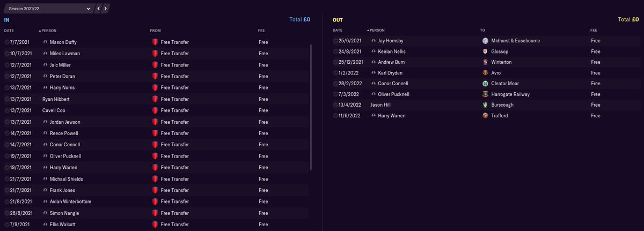Open Peter Doran's player profile
Image resolution: width=644 pixels, height=231 pixels.
point(63,76)
